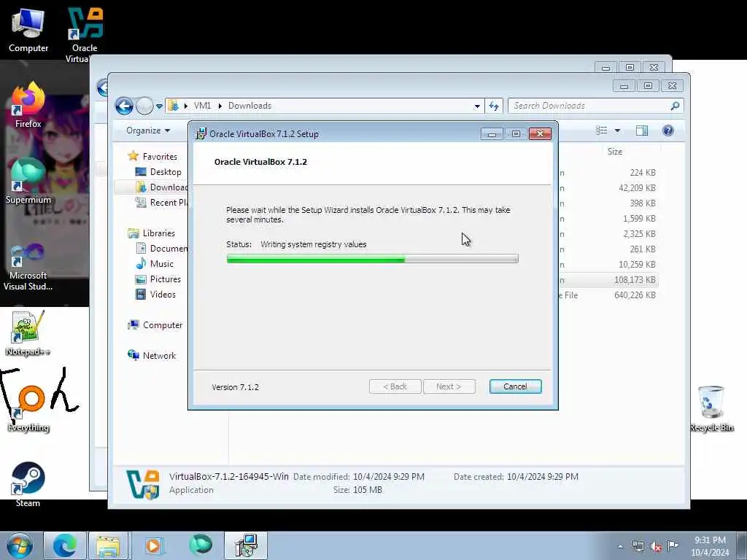Screen dimensions: 747x560
Task: Cancel the VirtualBox installation
Action: [515, 386]
